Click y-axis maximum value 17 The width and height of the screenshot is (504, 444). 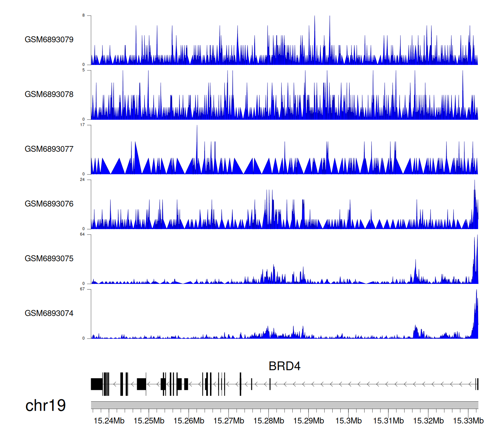(x=82, y=125)
